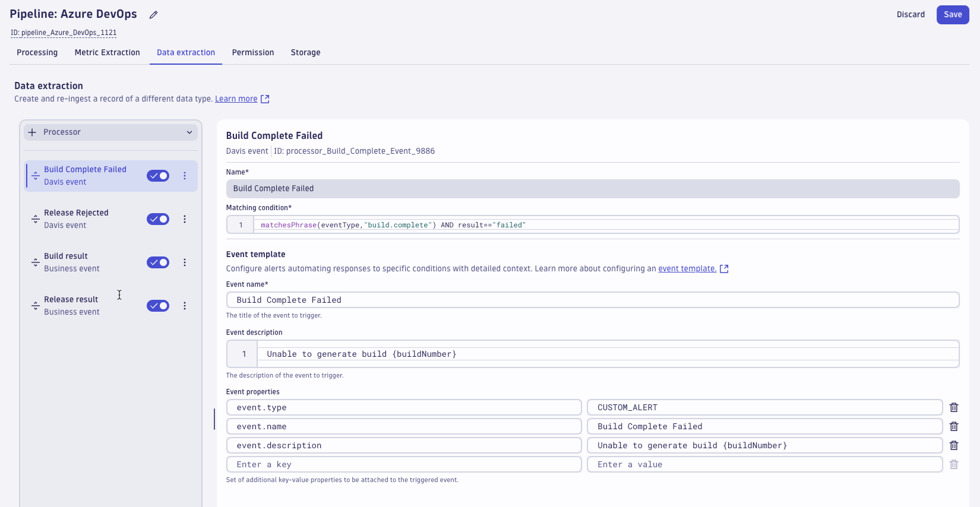Switch to the Metric Extraction tab
Viewport: 980px width, 507px height.
point(108,52)
